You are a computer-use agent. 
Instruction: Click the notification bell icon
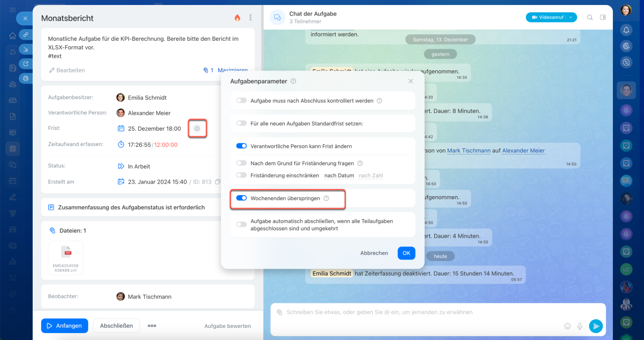pos(626,30)
